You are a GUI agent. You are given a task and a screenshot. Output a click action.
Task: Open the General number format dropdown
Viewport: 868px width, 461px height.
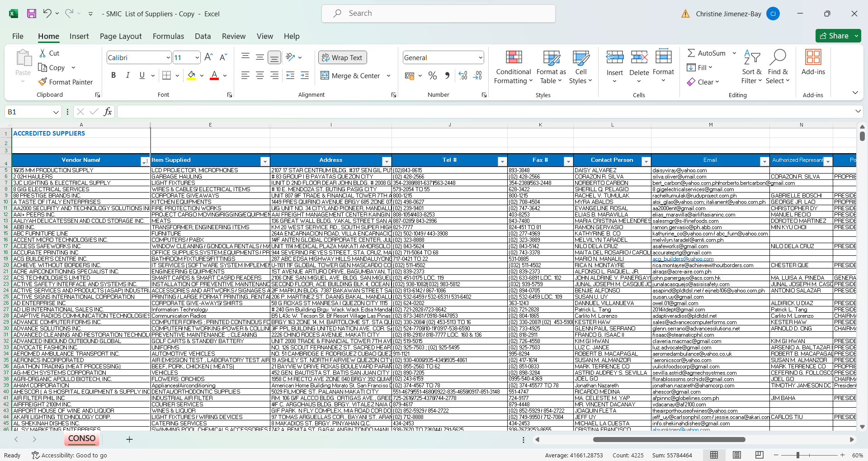tap(480, 57)
